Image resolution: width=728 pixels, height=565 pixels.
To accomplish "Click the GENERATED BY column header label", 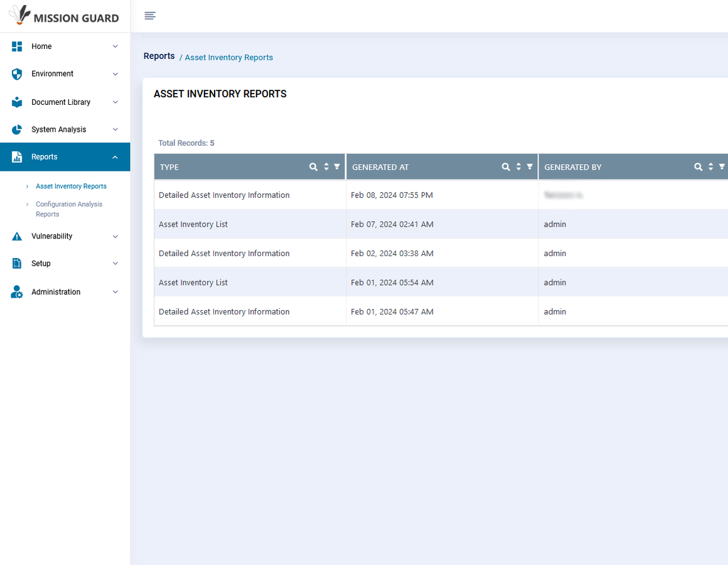I will (x=573, y=167).
